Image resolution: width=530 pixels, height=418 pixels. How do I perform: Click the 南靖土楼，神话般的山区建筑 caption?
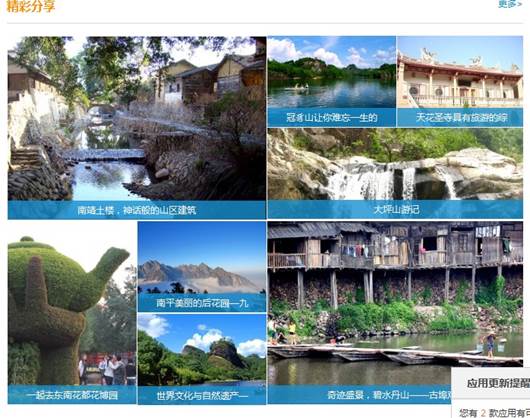pos(137,210)
